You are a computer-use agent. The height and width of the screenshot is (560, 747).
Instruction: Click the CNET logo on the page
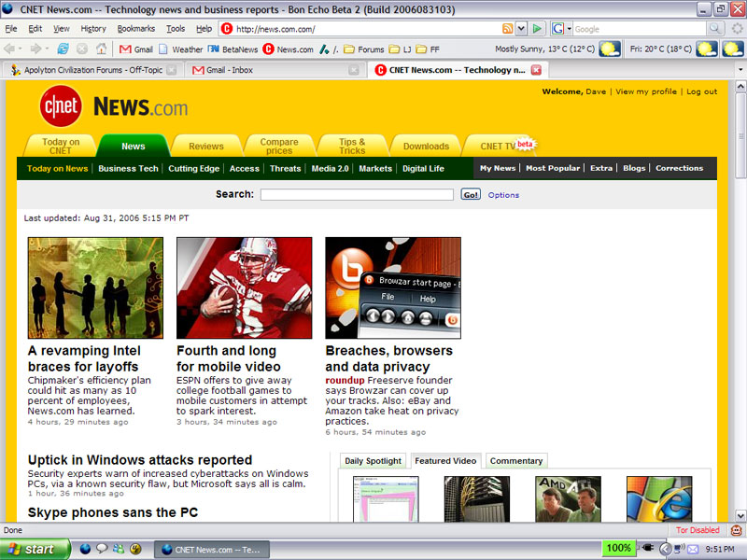tap(61, 107)
